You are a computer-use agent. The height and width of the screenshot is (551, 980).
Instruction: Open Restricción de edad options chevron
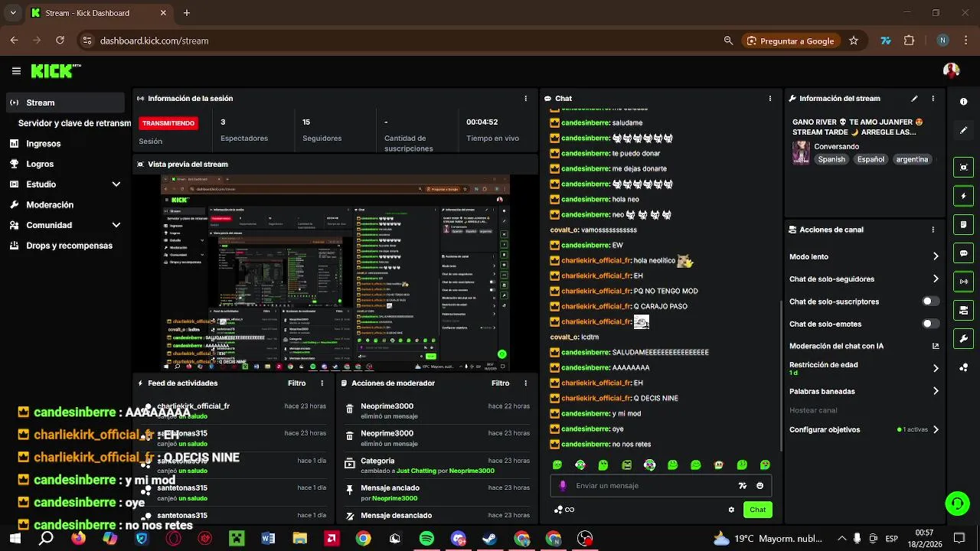(935, 368)
